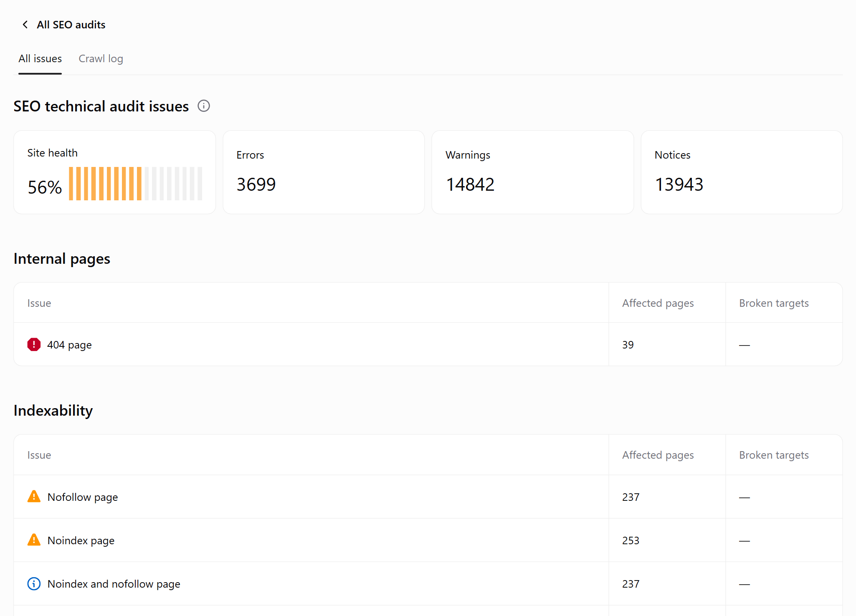Click the back chevron icon beside All SEO audits

[x=25, y=25]
